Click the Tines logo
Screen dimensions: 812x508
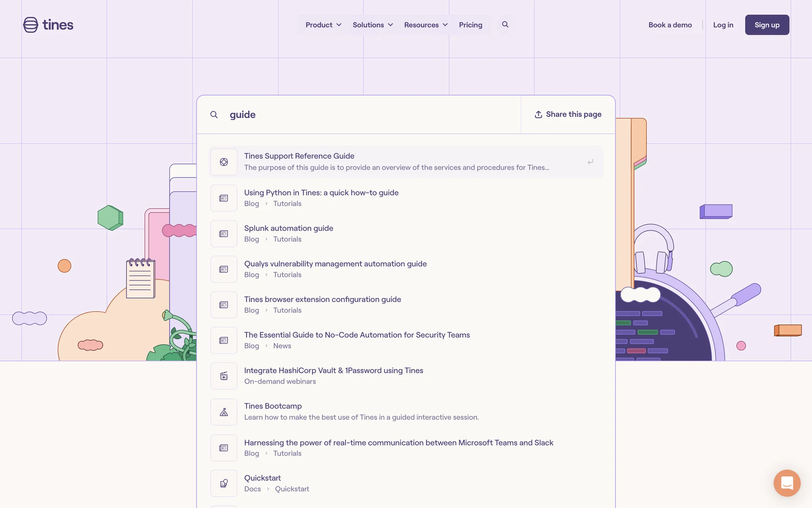point(48,25)
